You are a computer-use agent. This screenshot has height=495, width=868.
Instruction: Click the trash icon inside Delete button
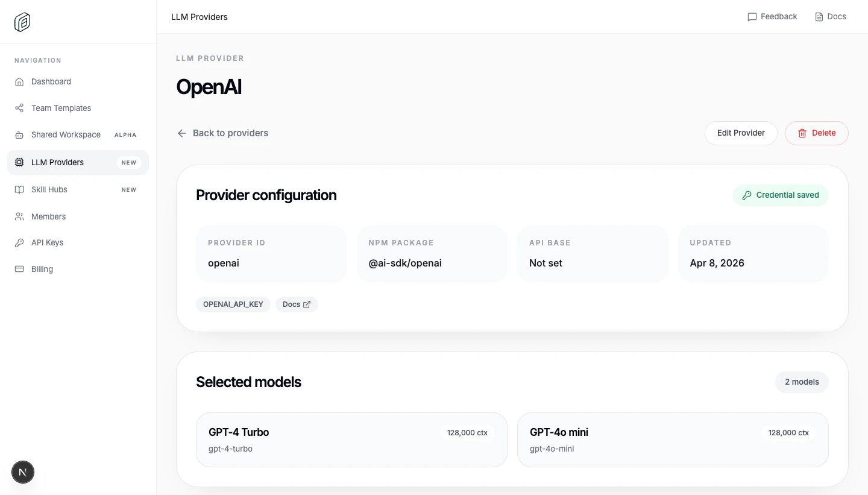click(x=802, y=133)
